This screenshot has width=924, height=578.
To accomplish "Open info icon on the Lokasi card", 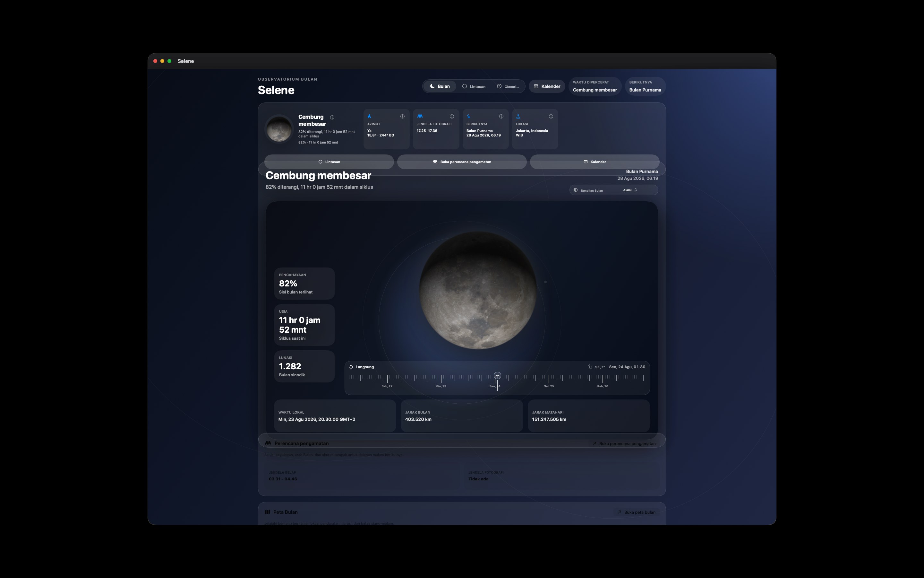I will [551, 116].
